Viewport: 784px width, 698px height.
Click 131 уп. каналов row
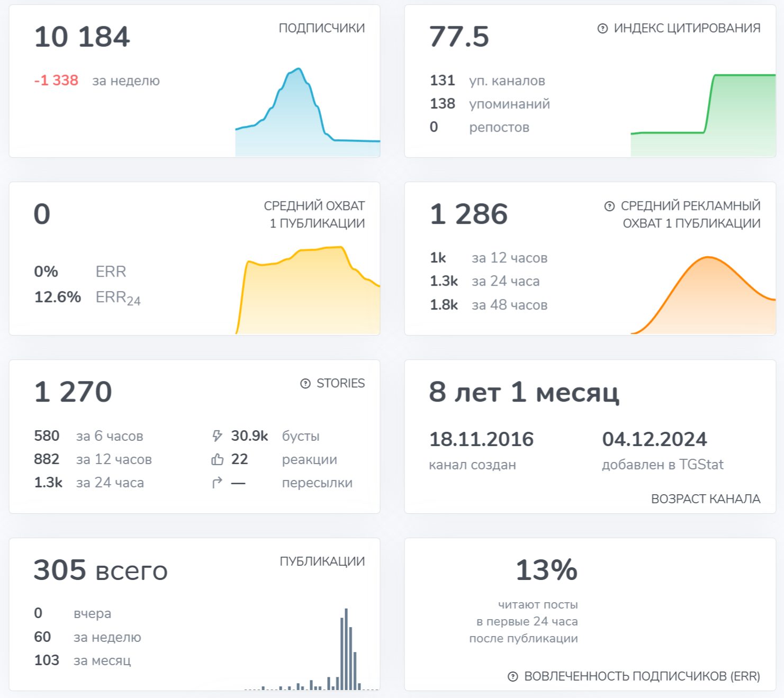pos(488,80)
